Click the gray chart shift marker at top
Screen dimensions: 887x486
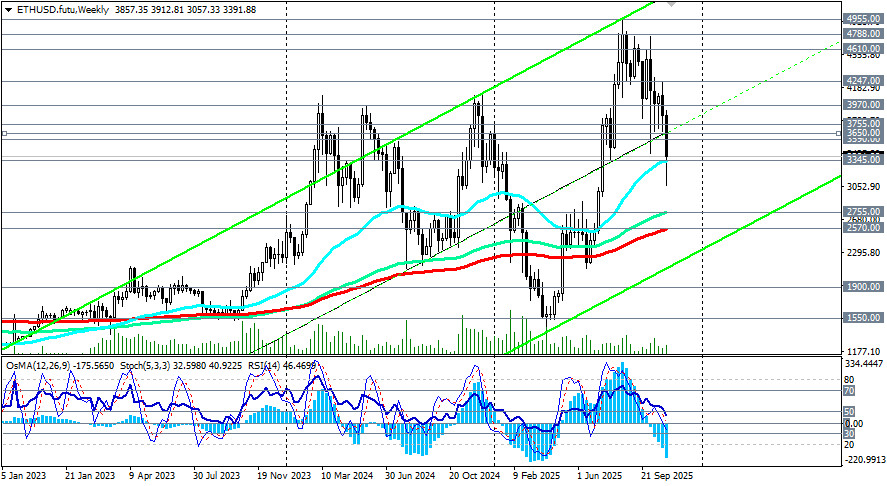[671, 4]
